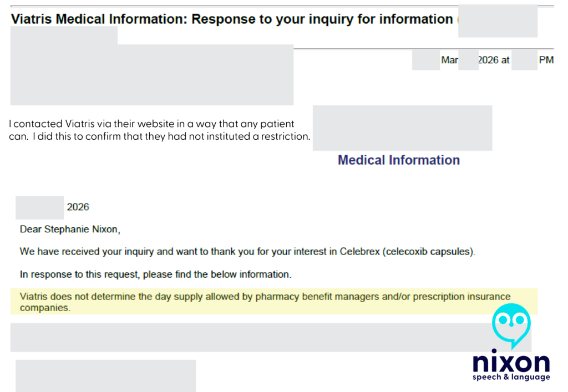568x392 pixels.
Task: Click the redacted block at the bottom left
Action: click(x=105, y=375)
